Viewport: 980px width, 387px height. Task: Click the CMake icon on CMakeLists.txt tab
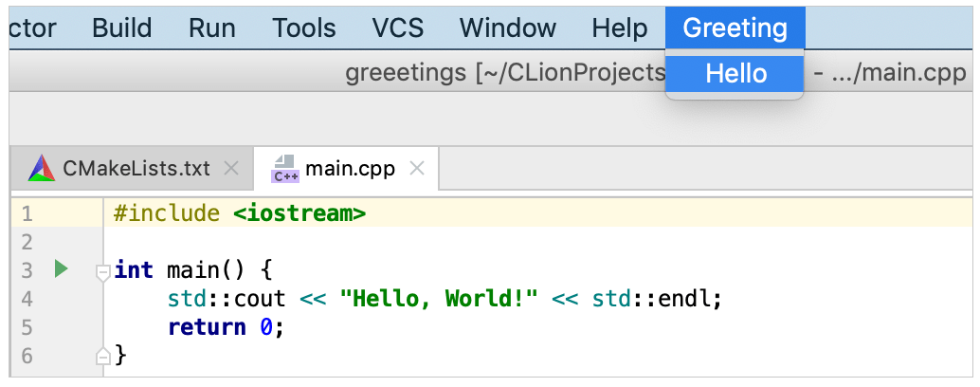(42, 169)
